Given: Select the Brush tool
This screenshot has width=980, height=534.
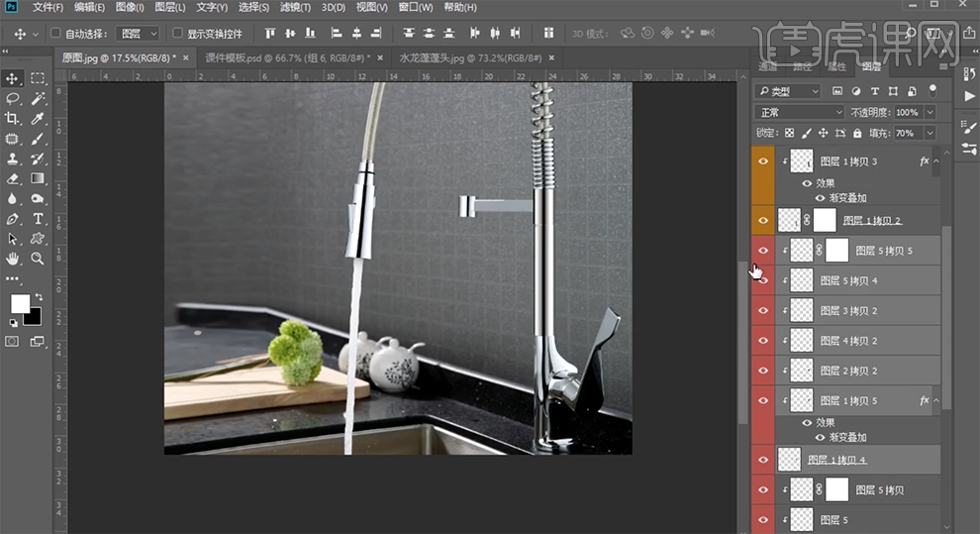Looking at the screenshot, I should pyautogui.click(x=38, y=138).
